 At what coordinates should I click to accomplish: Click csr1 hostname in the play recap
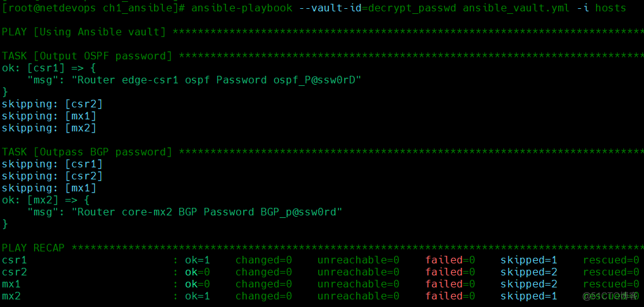click(x=14, y=260)
